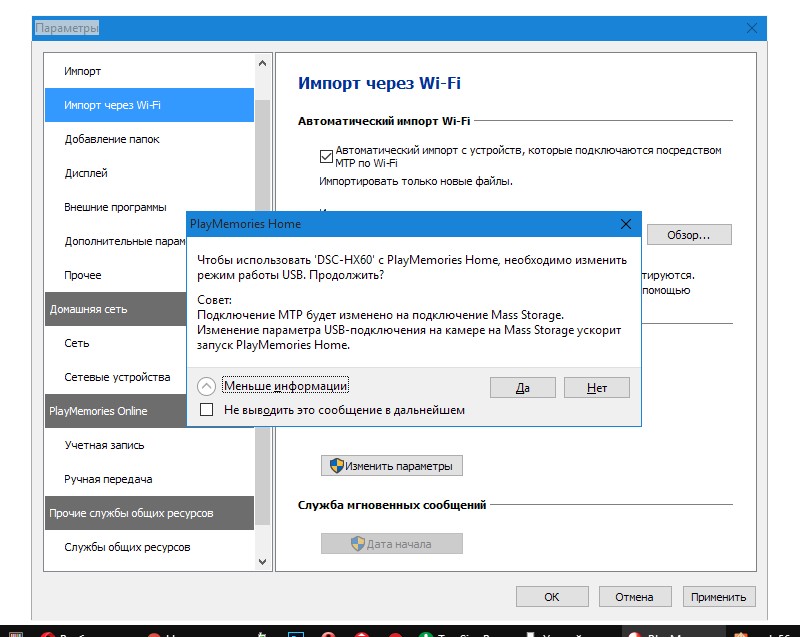Uncheck automatic import from MTP devices
800x637 pixels.
point(326,156)
